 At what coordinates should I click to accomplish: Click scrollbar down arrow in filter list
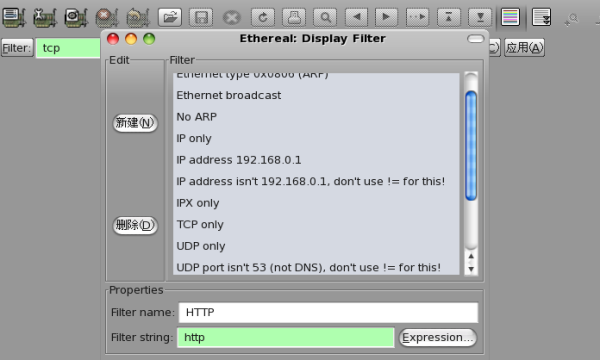tap(471, 269)
